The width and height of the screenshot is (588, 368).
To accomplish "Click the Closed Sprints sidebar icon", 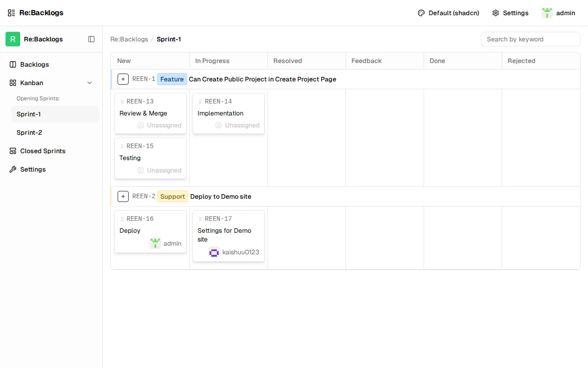I will (x=13, y=151).
